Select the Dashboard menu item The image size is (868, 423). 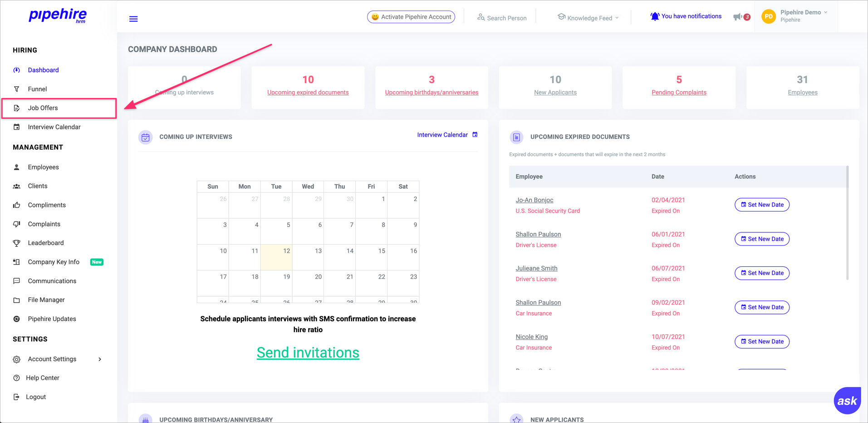click(x=43, y=70)
